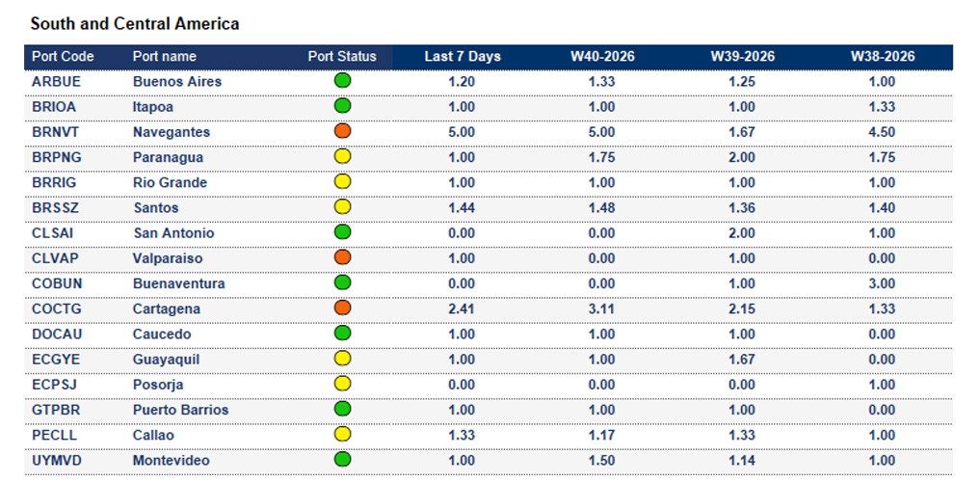Click port code BRSSZ

(56, 207)
